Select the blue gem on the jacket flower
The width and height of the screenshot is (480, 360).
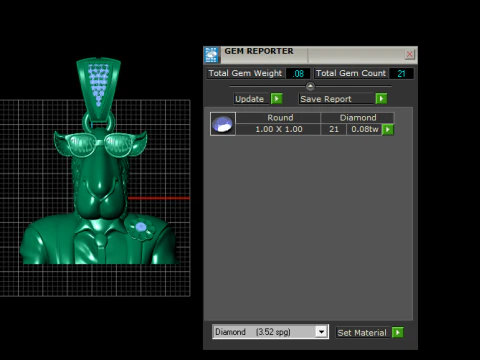point(140,227)
